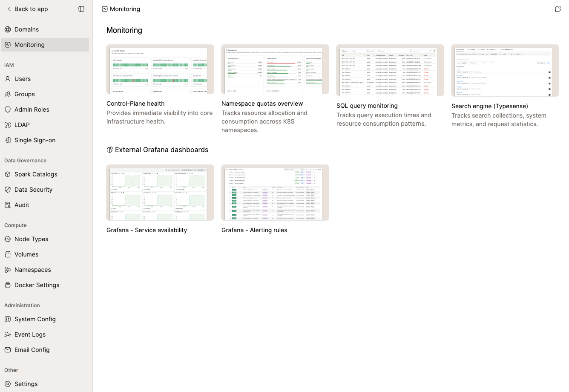This screenshot has height=392, width=569.
Task: Click the LDAP icon in sidebar
Action: (x=8, y=125)
